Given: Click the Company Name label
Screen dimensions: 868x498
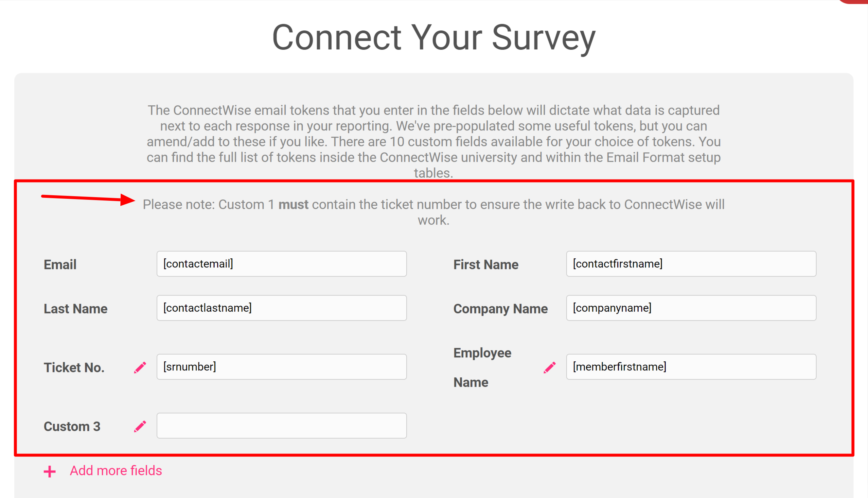Looking at the screenshot, I should [500, 309].
